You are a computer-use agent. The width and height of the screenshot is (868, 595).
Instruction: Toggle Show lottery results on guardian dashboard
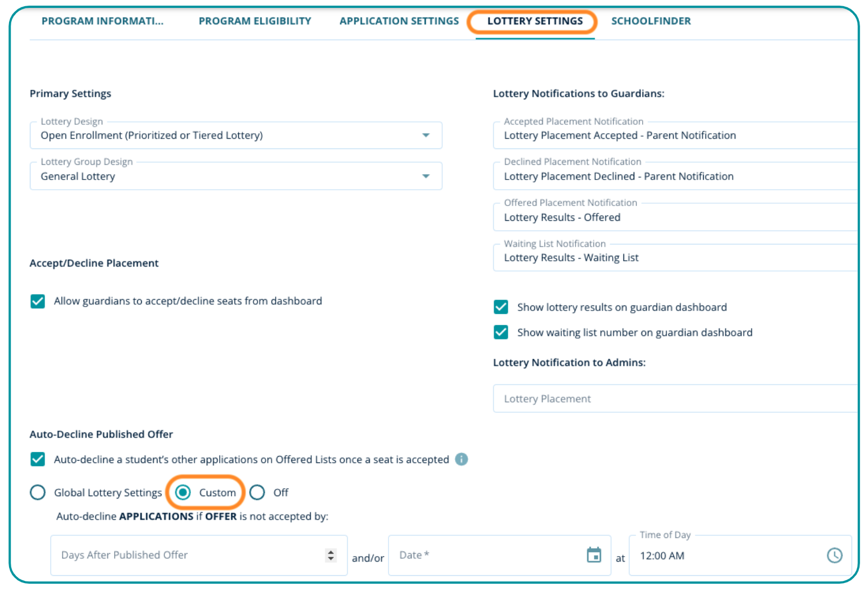coord(501,307)
